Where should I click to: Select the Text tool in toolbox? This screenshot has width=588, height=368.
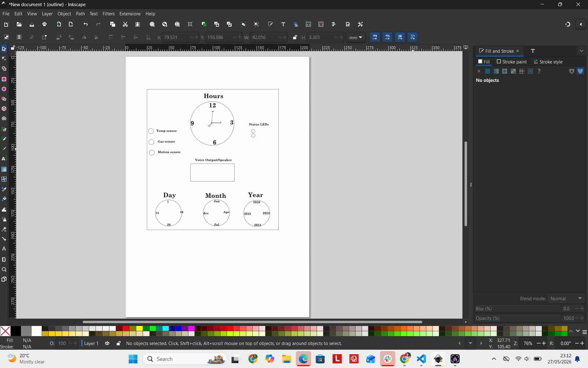pos(4,159)
